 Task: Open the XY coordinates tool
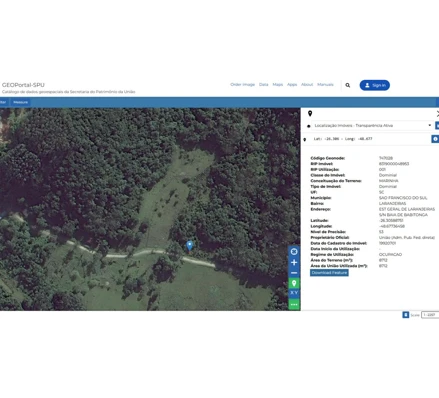pyautogui.click(x=294, y=293)
